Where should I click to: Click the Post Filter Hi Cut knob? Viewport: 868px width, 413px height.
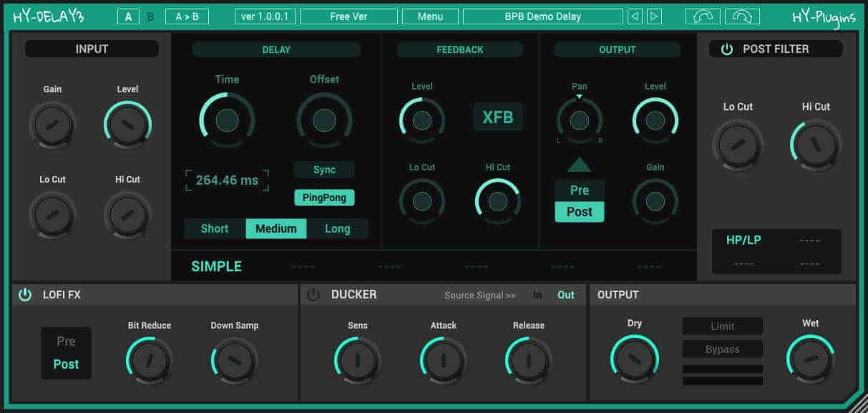[x=816, y=145]
